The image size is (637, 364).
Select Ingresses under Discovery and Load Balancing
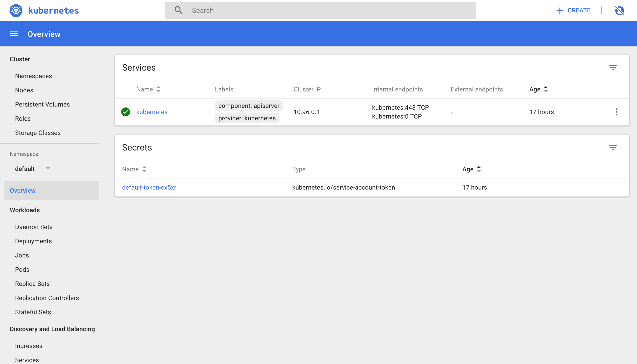(x=28, y=346)
